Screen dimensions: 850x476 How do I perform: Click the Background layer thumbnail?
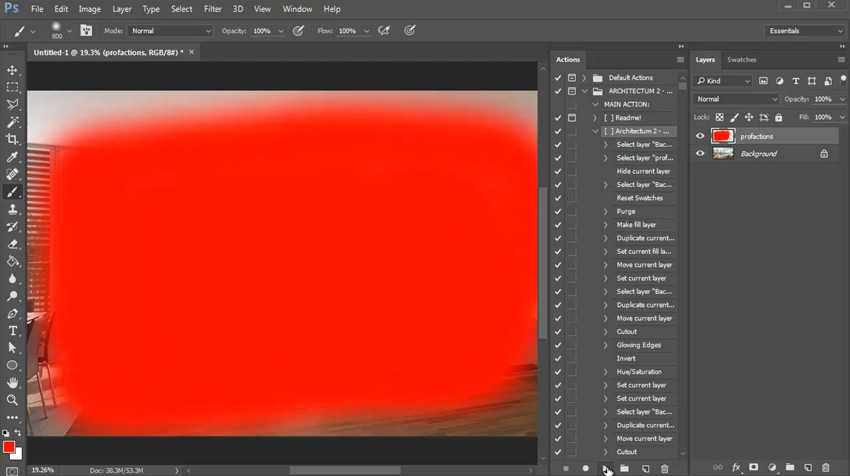[723, 153]
